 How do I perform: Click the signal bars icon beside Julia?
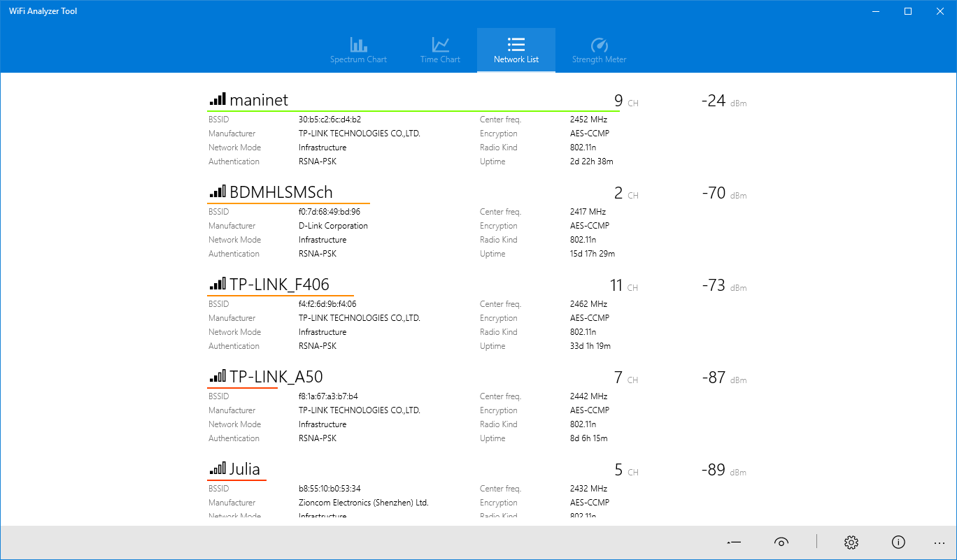[217, 469]
